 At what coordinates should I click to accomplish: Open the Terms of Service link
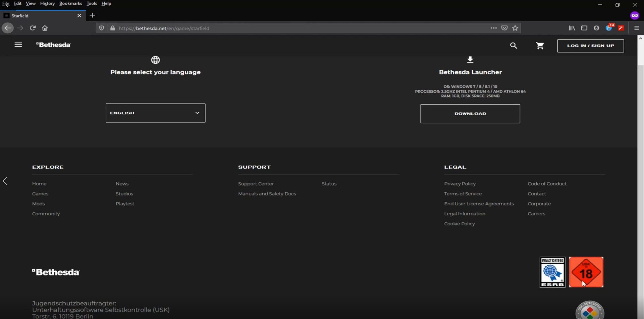pyautogui.click(x=463, y=194)
